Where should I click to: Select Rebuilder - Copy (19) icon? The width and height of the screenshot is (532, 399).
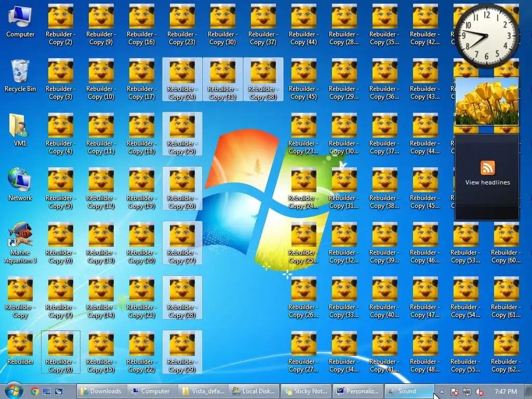[x=141, y=189]
